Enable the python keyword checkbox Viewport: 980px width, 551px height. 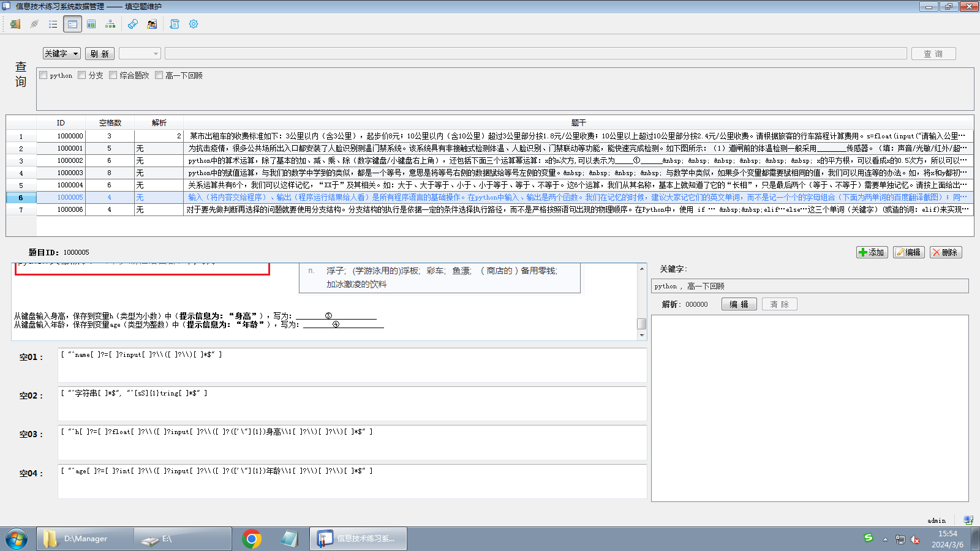click(43, 75)
